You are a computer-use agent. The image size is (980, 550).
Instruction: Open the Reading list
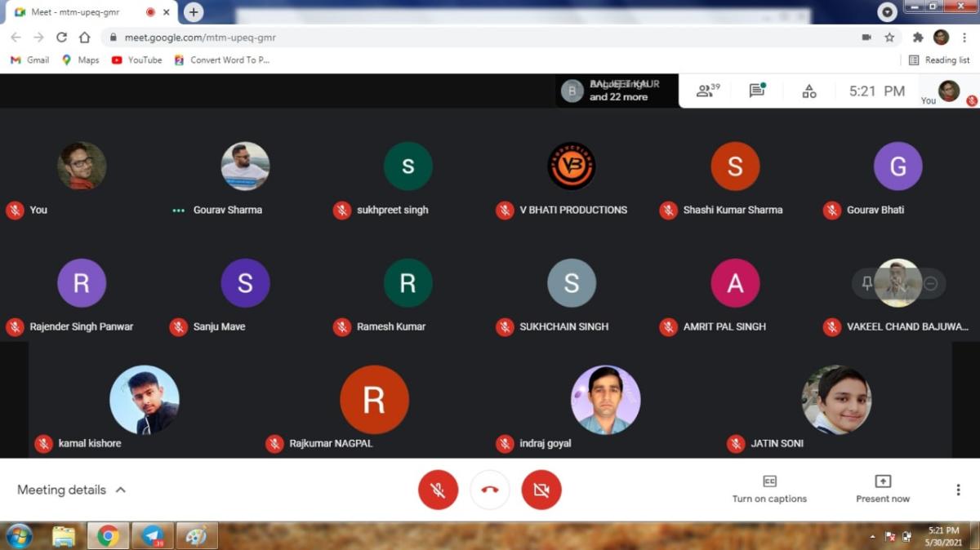point(939,60)
